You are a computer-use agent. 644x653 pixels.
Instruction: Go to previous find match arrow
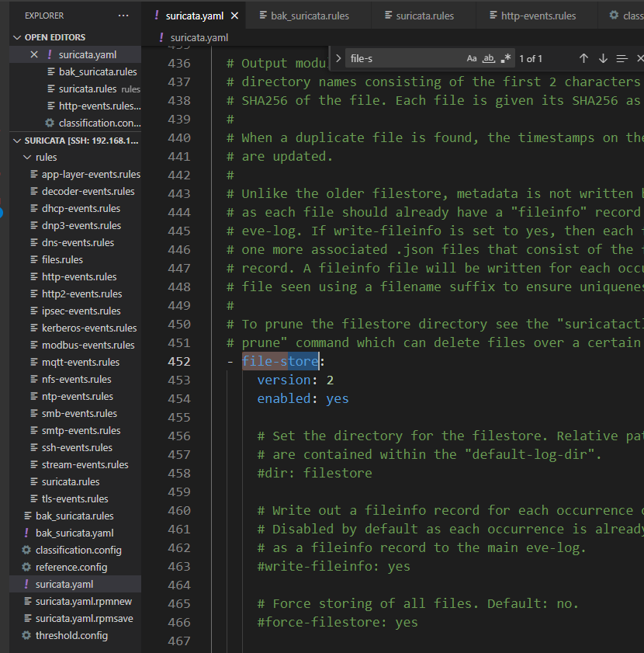[583, 59]
